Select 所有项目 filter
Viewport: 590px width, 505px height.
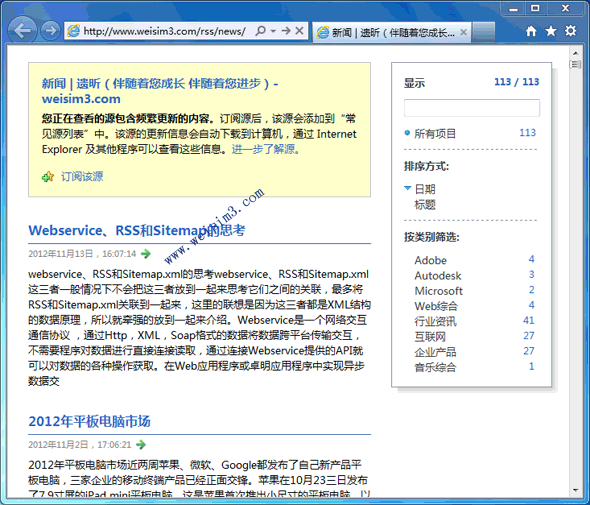tap(435, 134)
